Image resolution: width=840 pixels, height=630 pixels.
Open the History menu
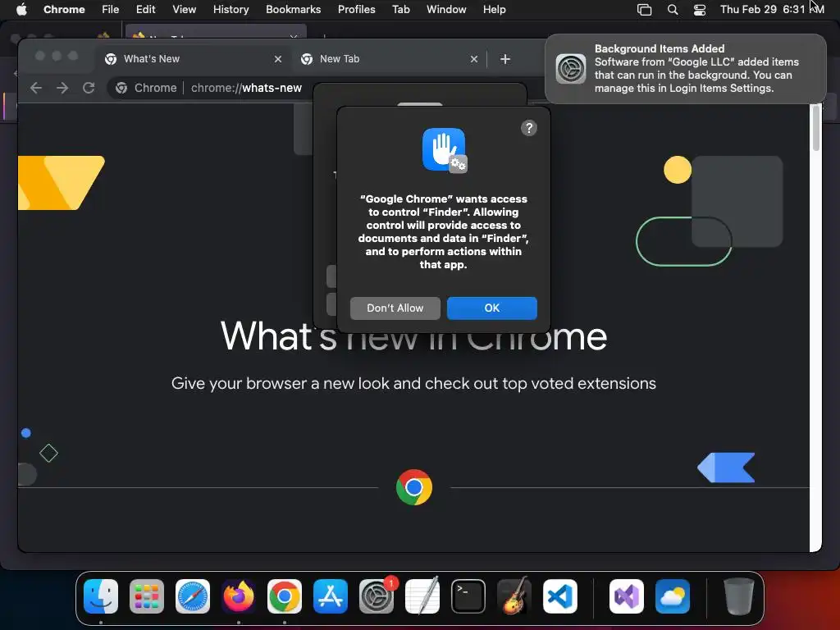coord(231,9)
